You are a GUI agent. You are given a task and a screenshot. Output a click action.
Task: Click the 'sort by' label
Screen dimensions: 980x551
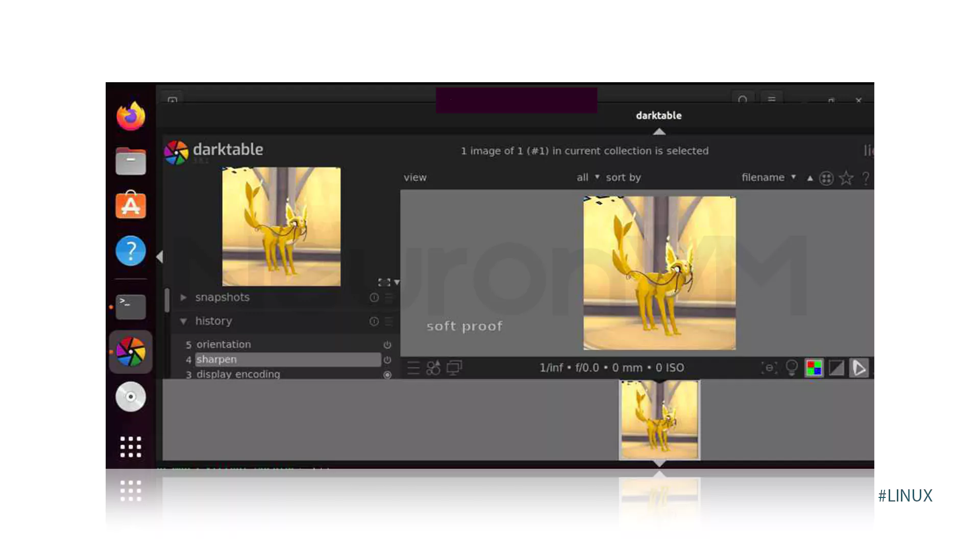623,178
